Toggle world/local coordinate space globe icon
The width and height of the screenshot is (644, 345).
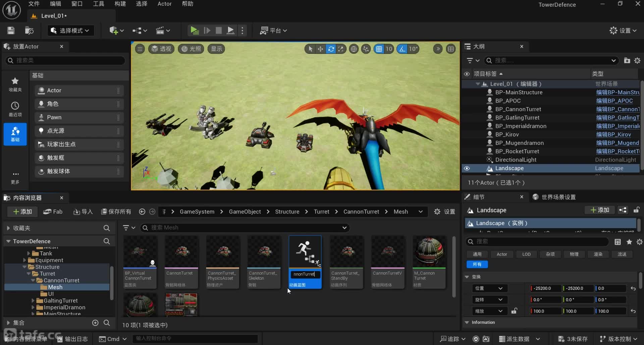point(354,49)
